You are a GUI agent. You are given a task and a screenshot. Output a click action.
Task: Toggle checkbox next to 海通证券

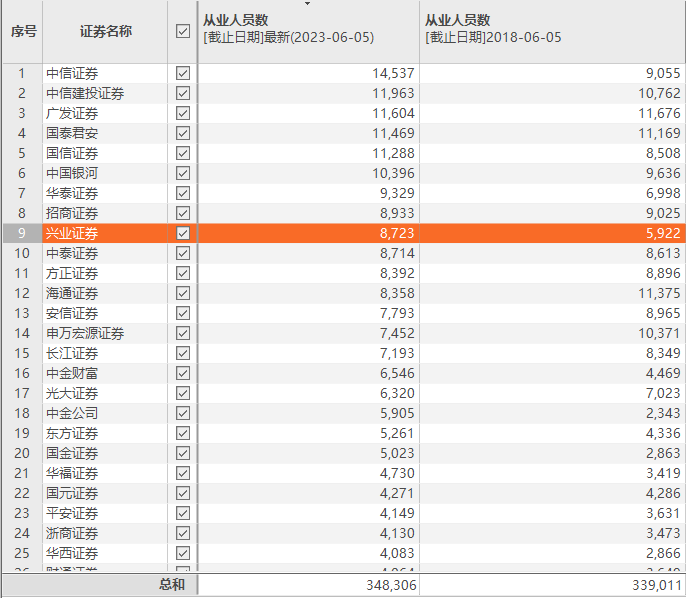click(182, 293)
